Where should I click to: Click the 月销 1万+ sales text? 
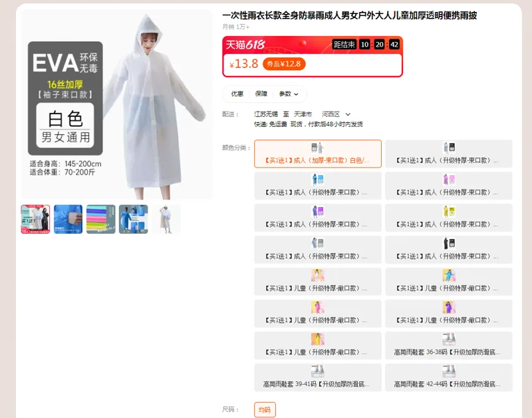coord(236,27)
